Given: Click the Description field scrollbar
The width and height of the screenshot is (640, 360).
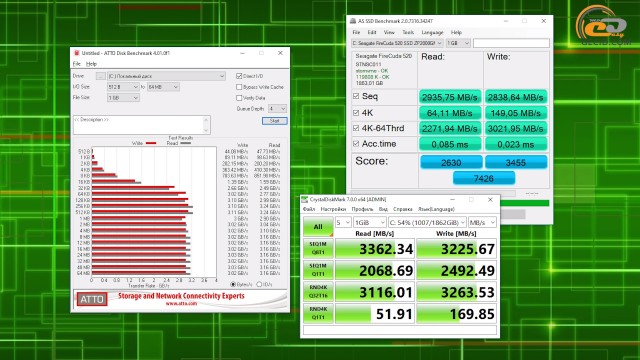Looking at the screenshot, I should point(206,125).
